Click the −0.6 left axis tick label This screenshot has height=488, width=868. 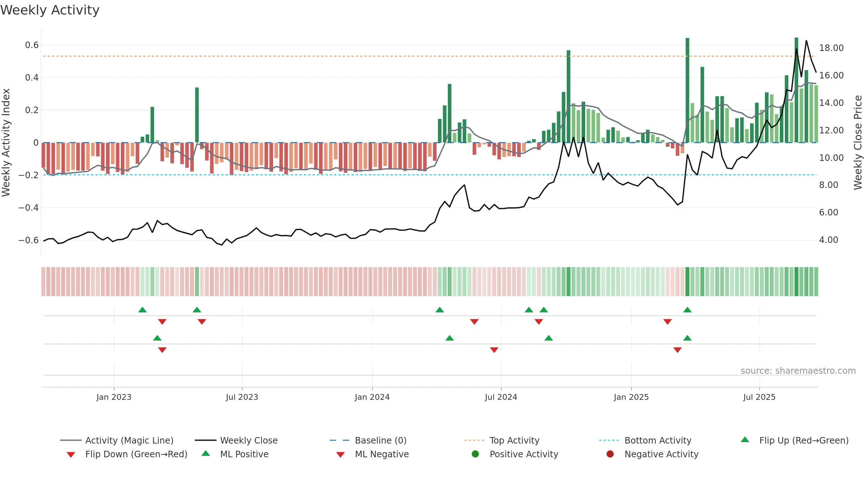pos(29,240)
